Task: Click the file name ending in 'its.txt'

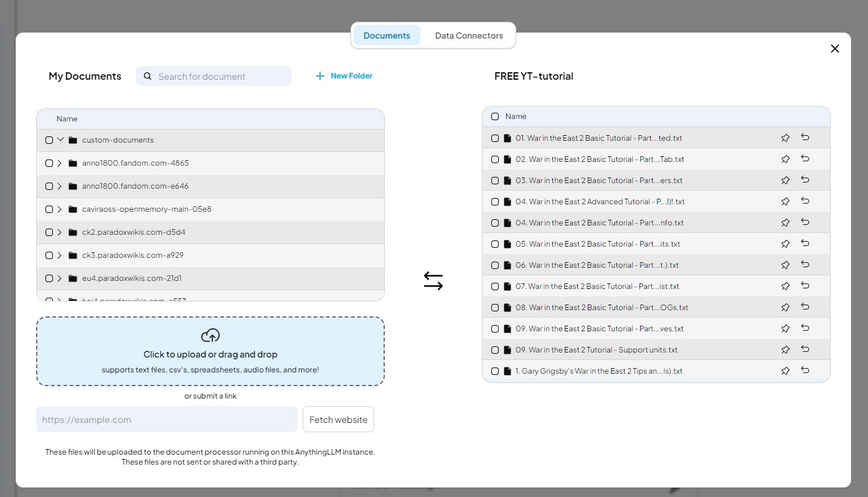Action: coord(598,244)
